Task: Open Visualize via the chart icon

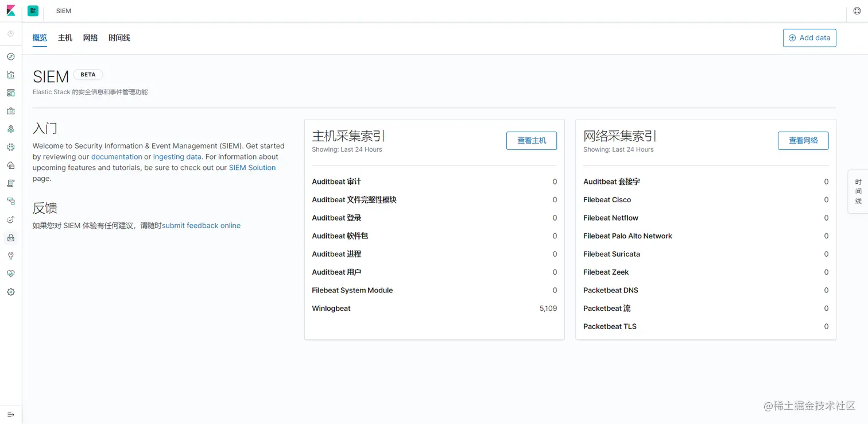Action: (10, 75)
